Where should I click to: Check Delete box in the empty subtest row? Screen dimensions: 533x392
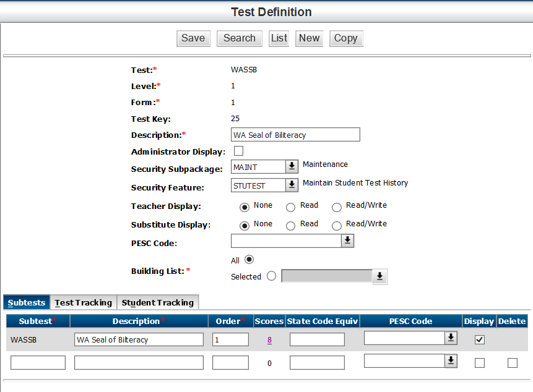pyautogui.click(x=512, y=363)
